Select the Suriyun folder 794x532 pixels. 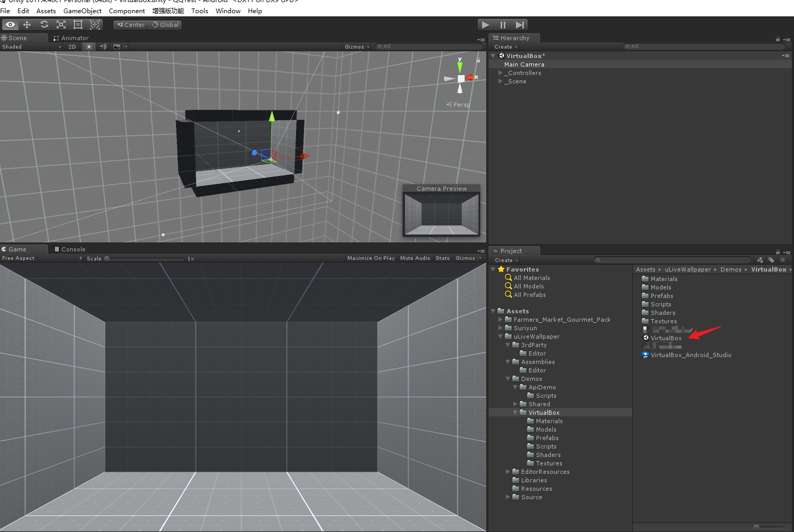tap(525, 328)
